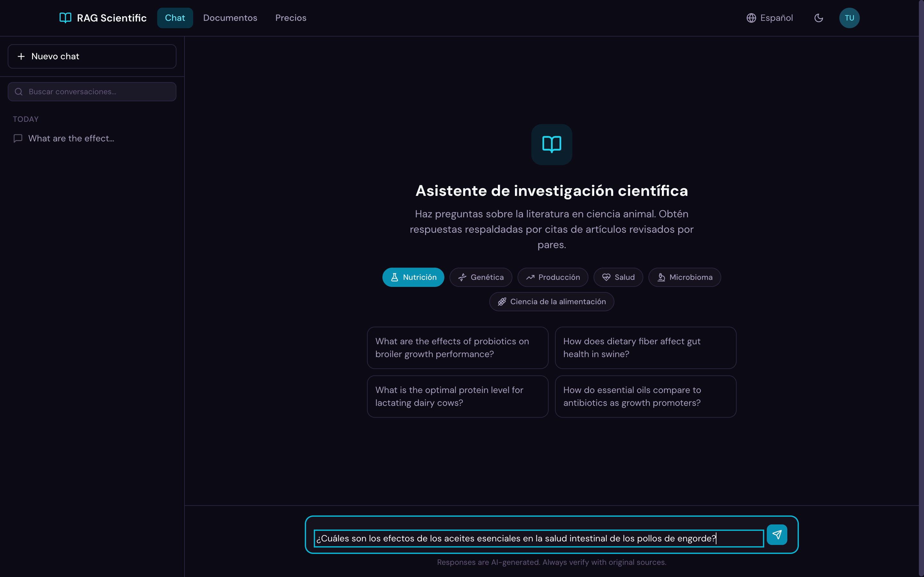The image size is (924, 577).
Task: Choose the Microbioma microscope chip
Action: (x=684, y=277)
